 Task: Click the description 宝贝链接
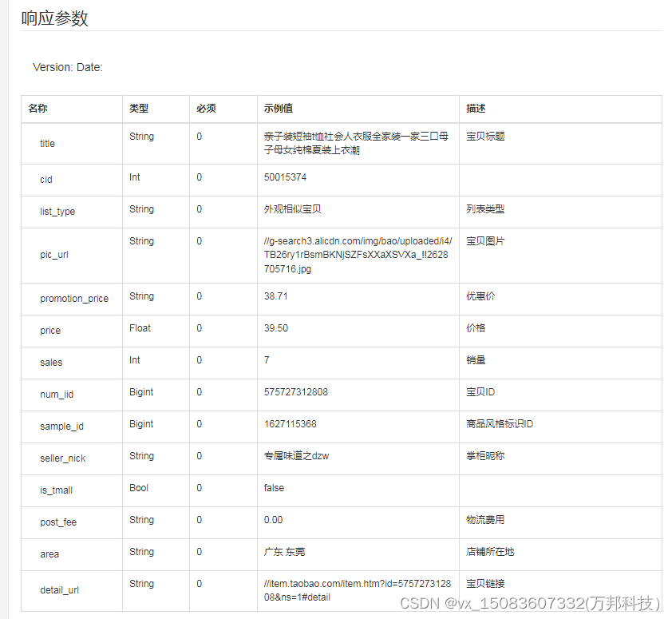click(485, 584)
